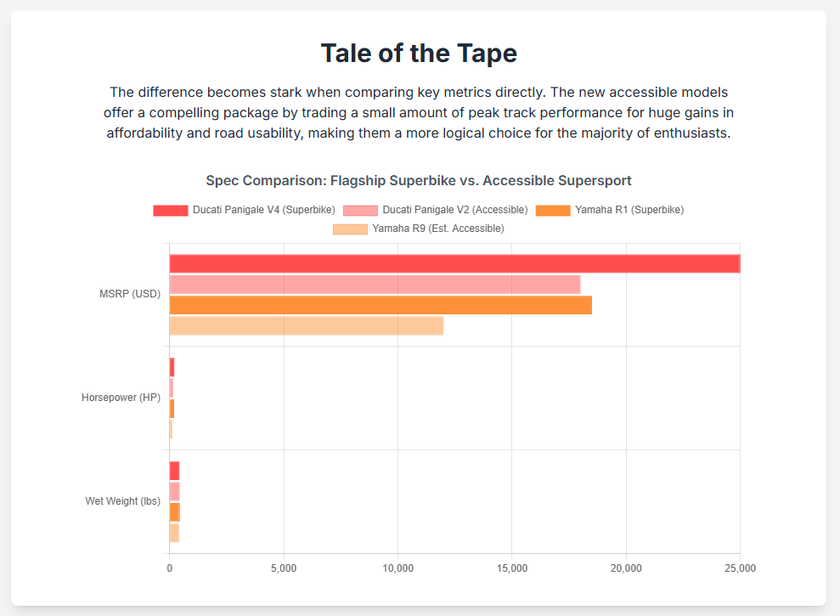Hide the Ducati Panigale V2 (Accessible) dataset label
The image size is (840, 616).
click(x=455, y=210)
